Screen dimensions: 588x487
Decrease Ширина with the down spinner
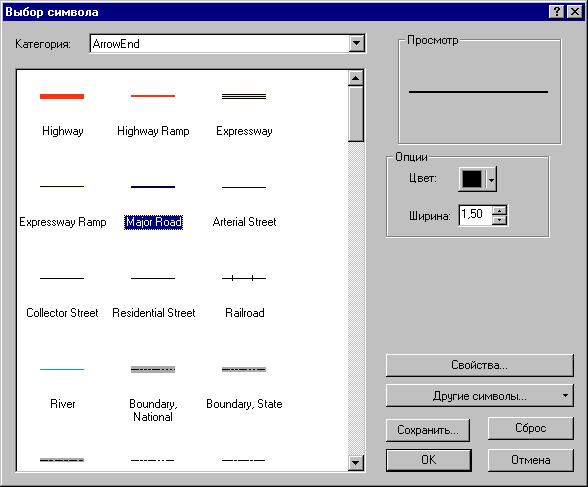(500, 220)
